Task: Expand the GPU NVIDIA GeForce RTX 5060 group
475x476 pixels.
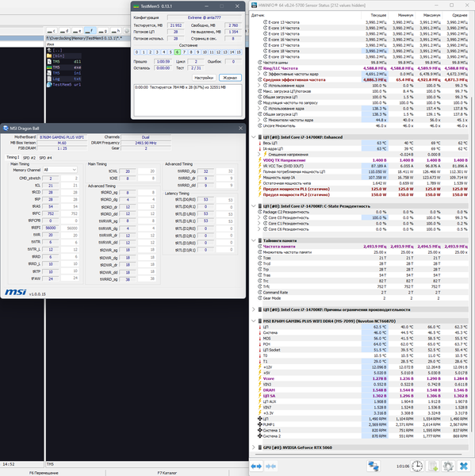Action: (x=254, y=447)
